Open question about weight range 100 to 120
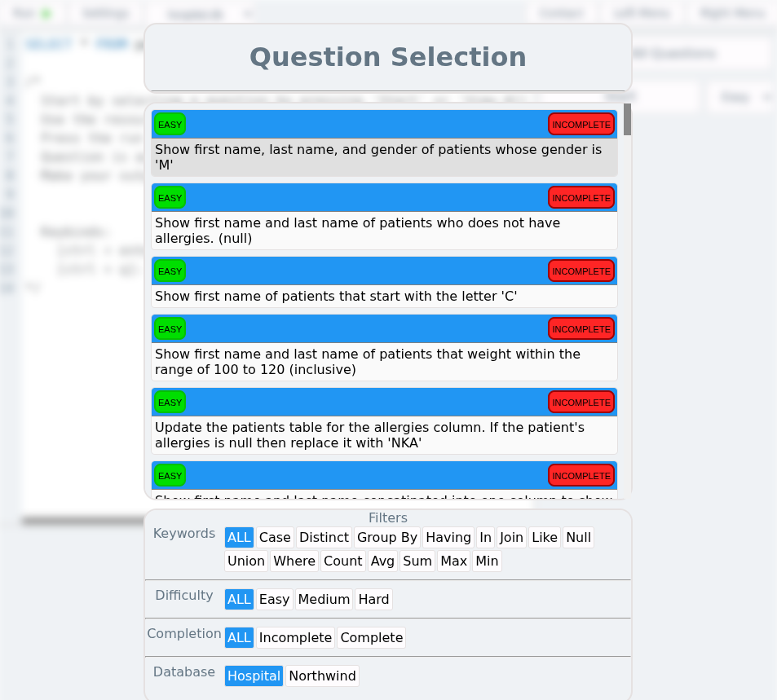The image size is (777, 700). (385, 348)
